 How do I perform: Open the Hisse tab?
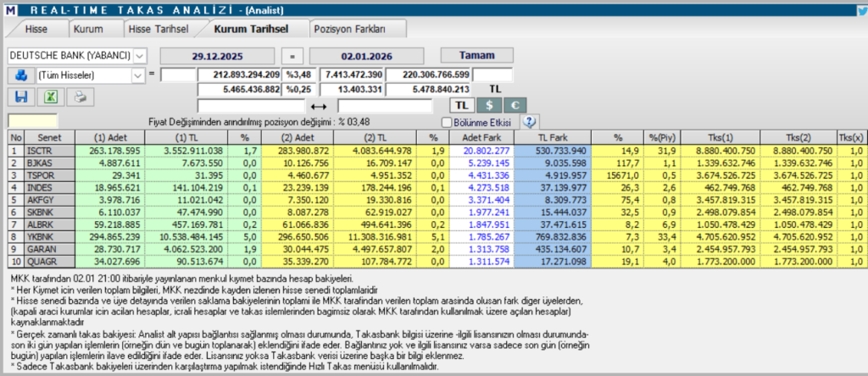[x=36, y=30]
